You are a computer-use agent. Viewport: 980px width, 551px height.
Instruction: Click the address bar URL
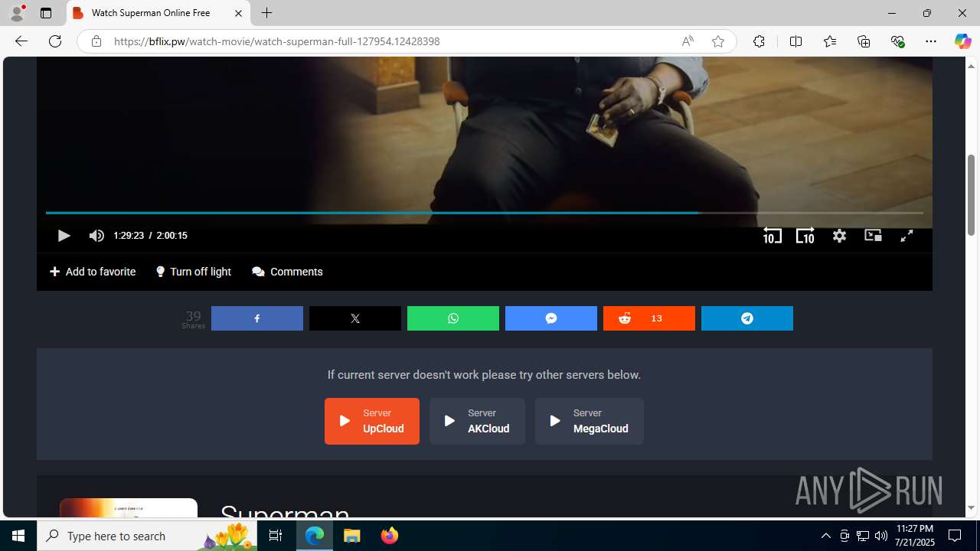276,41
